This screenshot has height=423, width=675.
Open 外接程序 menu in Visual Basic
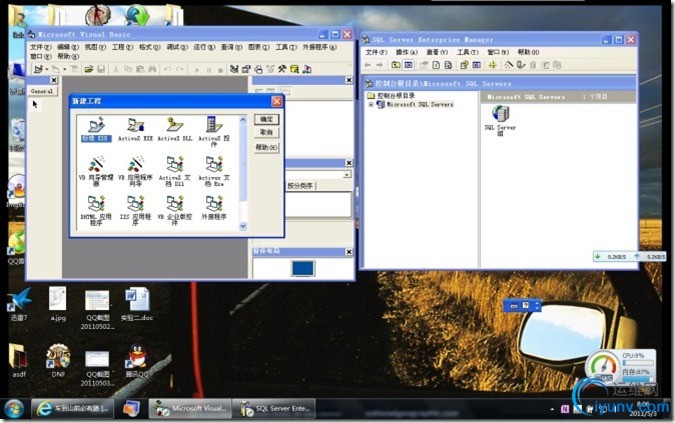pyautogui.click(x=319, y=47)
